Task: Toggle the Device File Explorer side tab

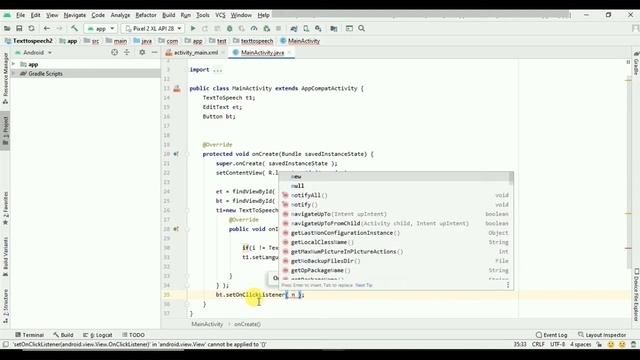Action: pos(636,295)
